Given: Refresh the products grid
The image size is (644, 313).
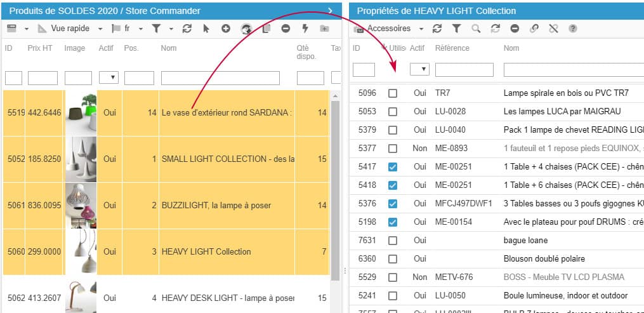Looking at the screenshot, I should [187, 29].
